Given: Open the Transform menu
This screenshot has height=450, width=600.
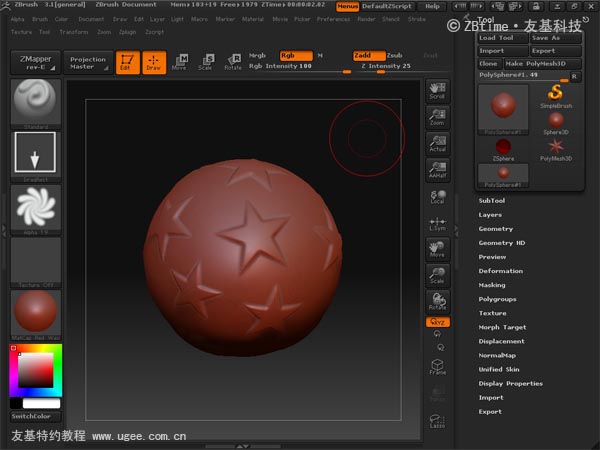Looking at the screenshot, I should click(74, 32).
